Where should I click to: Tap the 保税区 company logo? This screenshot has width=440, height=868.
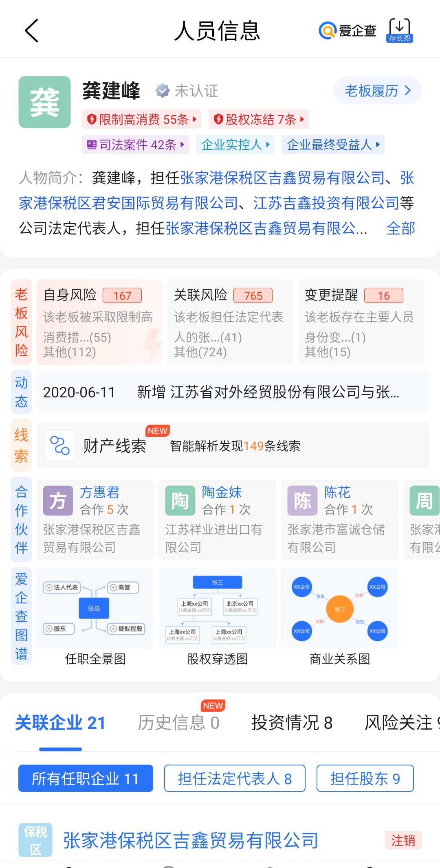click(35, 840)
